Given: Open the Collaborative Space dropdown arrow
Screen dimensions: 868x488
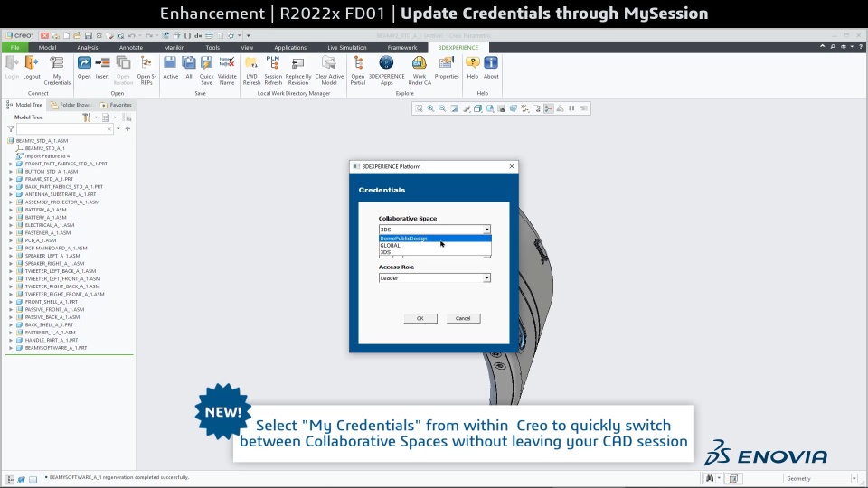Looking at the screenshot, I should [x=486, y=229].
